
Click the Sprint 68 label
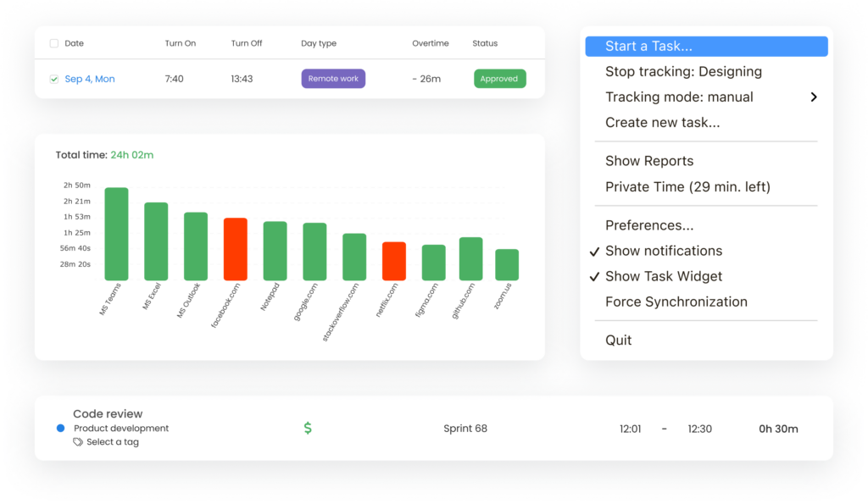tap(465, 429)
